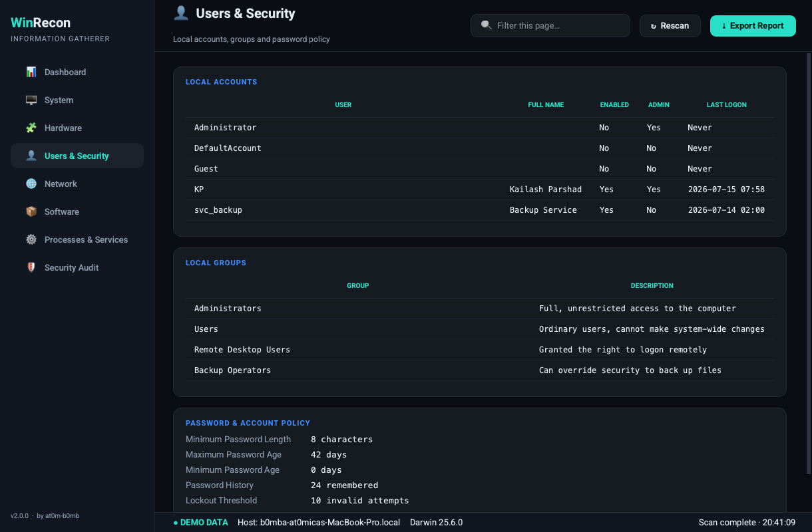Click the Host name in status bar

[x=319, y=523]
